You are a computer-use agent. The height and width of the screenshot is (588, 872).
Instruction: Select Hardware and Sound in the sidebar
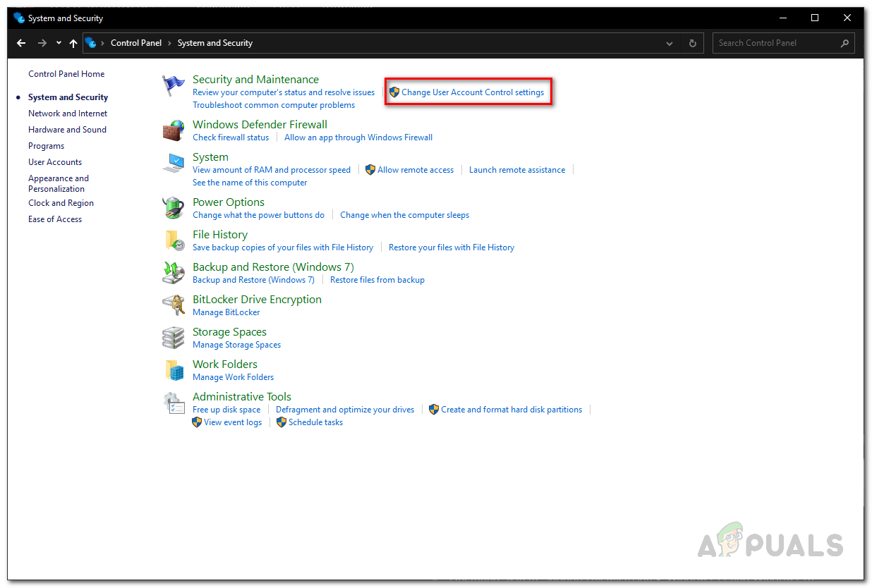pos(67,130)
